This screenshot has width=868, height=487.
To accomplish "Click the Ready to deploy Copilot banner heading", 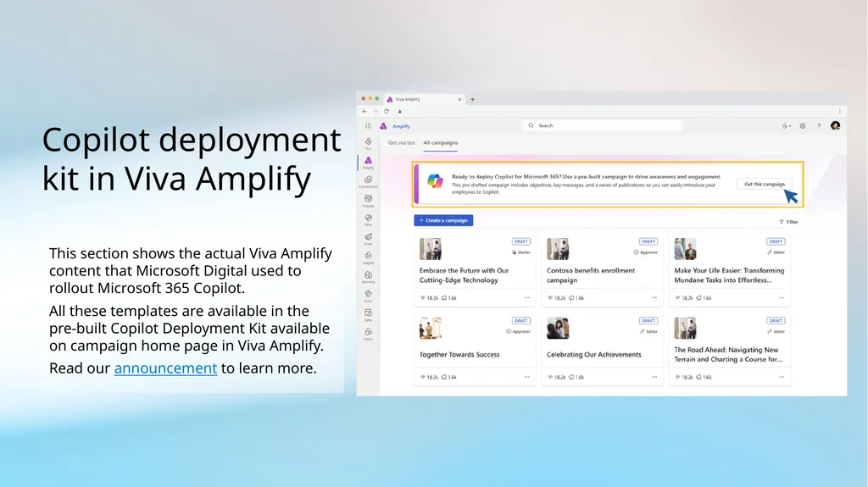I will pos(587,176).
